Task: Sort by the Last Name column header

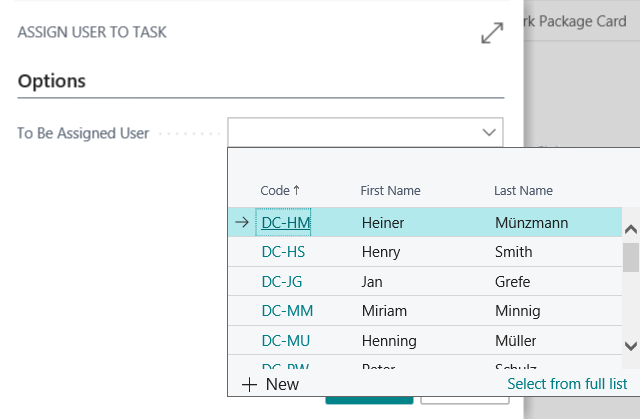Action: click(x=523, y=190)
